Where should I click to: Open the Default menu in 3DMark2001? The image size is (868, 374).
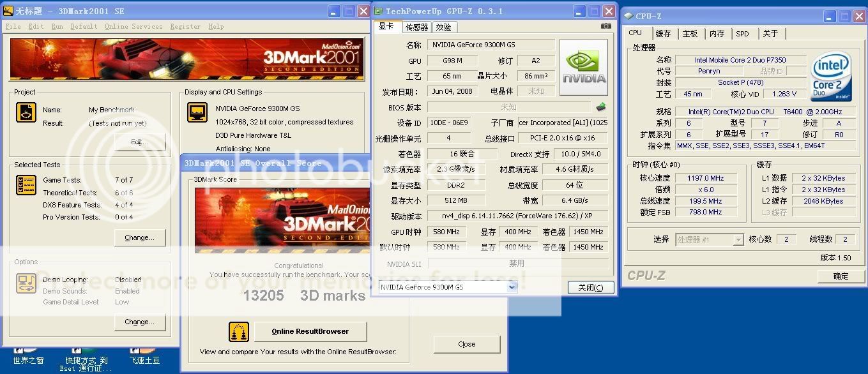(84, 26)
